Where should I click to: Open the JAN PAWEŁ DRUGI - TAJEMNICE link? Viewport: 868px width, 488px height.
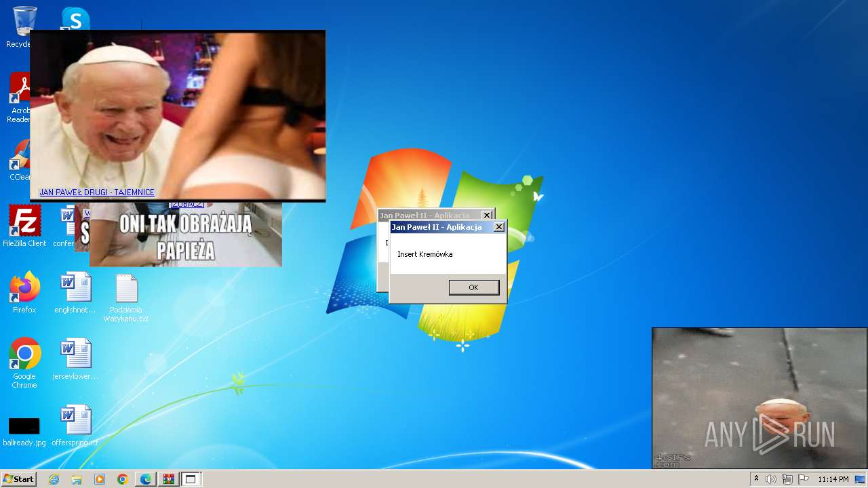click(97, 192)
